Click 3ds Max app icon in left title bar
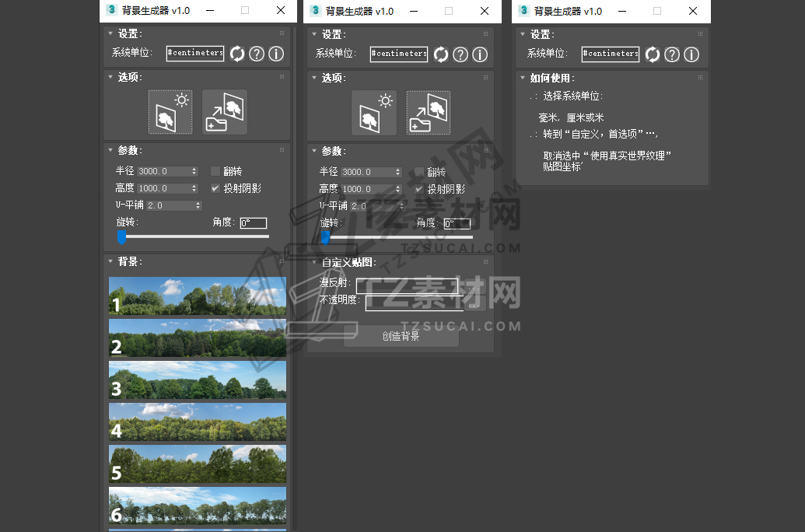The image size is (805, 532). [x=111, y=10]
